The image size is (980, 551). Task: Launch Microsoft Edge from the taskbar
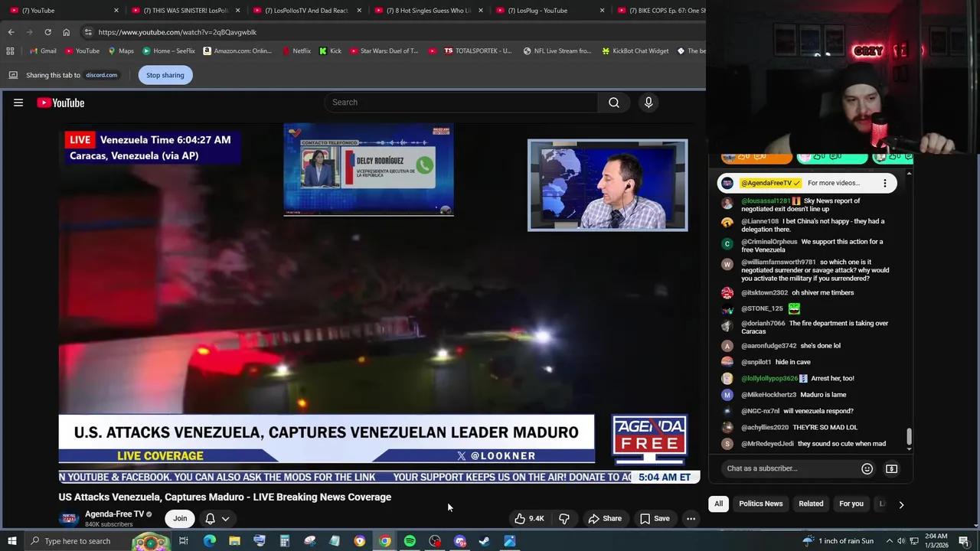[209, 541]
